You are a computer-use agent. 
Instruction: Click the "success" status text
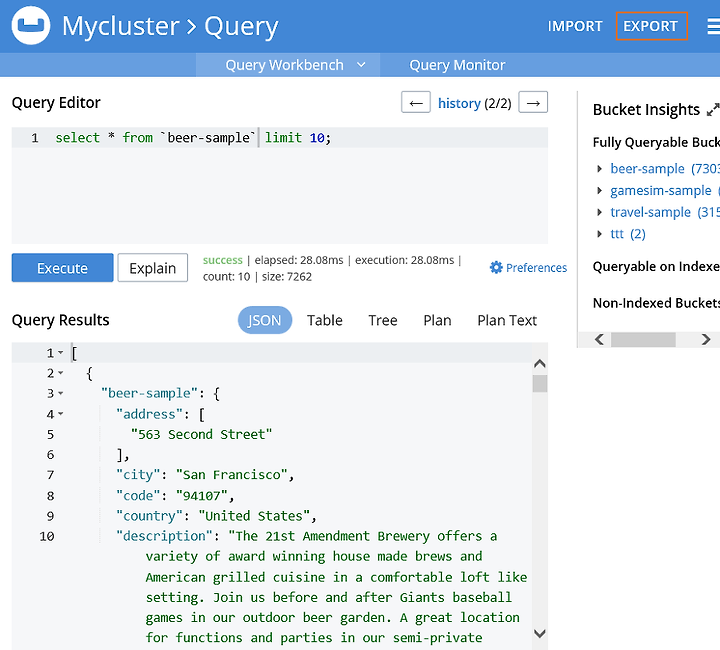[222, 260]
